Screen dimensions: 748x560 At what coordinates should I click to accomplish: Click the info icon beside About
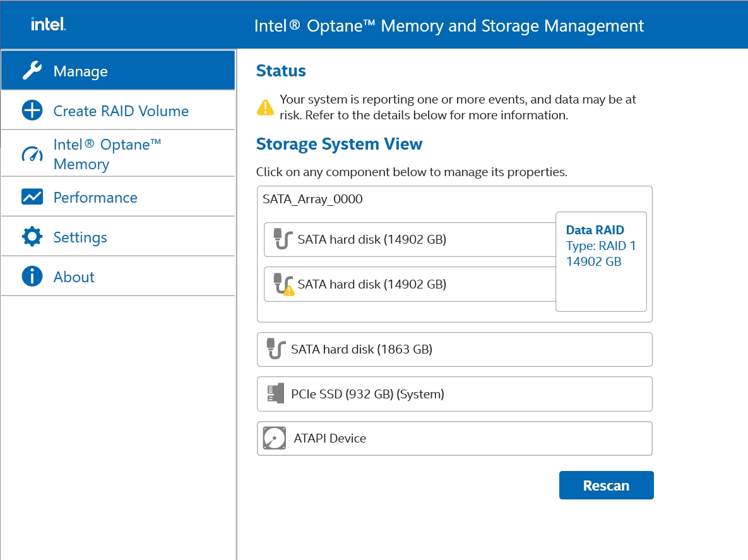click(32, 277)
